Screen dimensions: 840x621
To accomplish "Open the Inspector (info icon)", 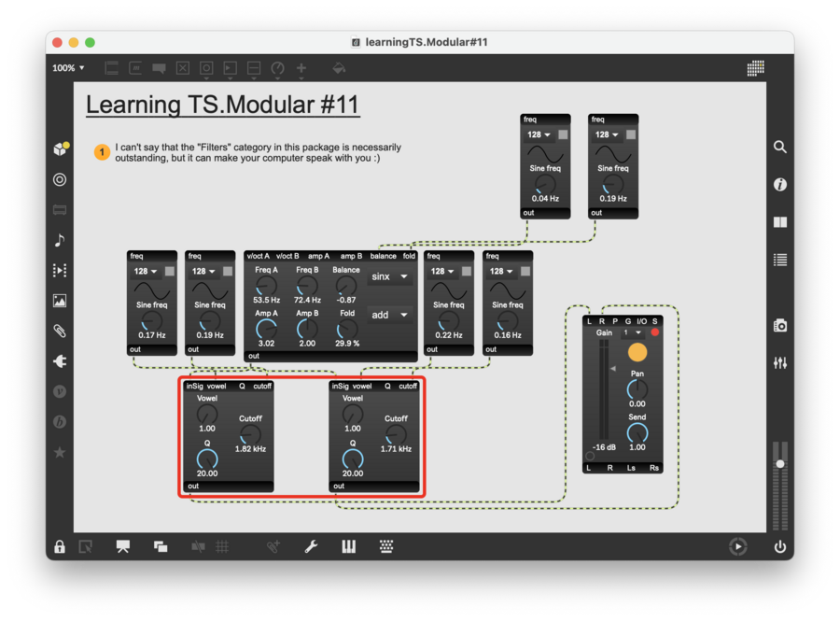I will click(780, 185).
